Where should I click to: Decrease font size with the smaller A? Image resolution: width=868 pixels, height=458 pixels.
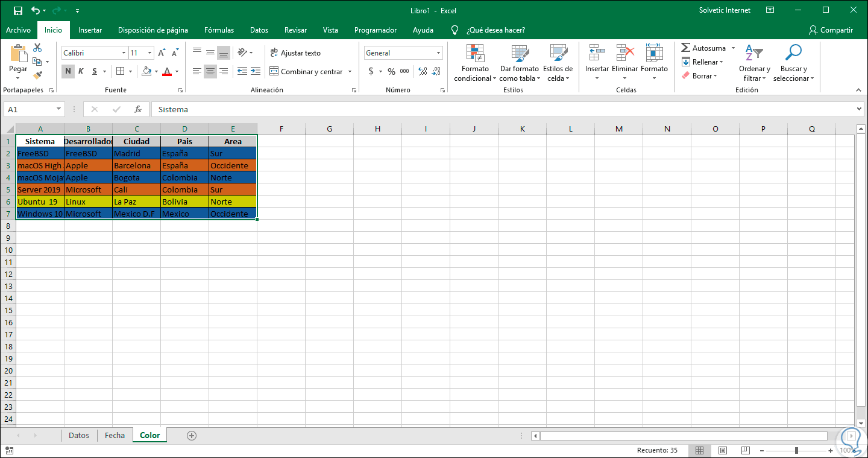click(175, 53)
